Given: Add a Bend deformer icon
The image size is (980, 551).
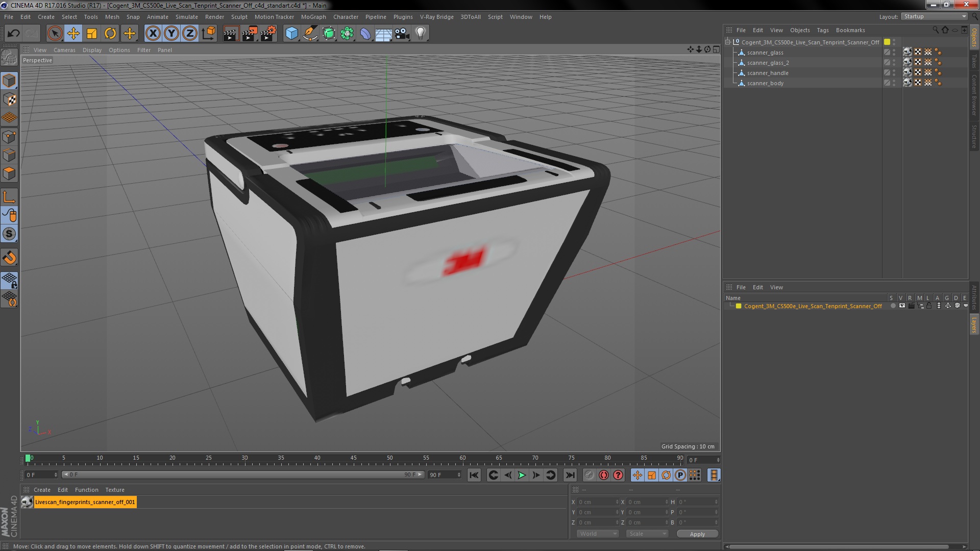Looking at the screenshot, I should (x=365, y=34).
